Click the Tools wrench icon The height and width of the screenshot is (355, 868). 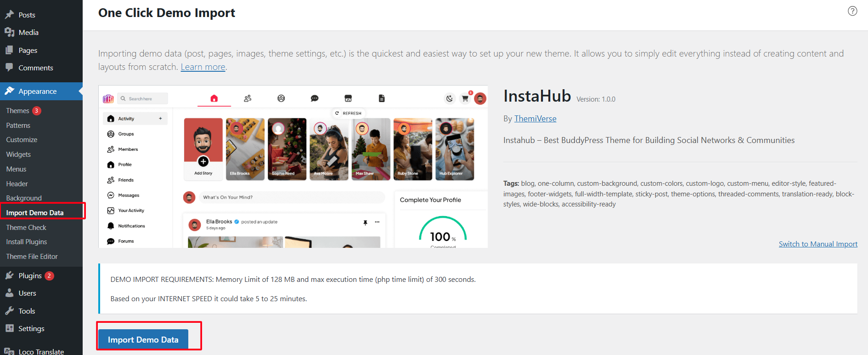click(9, 311)
